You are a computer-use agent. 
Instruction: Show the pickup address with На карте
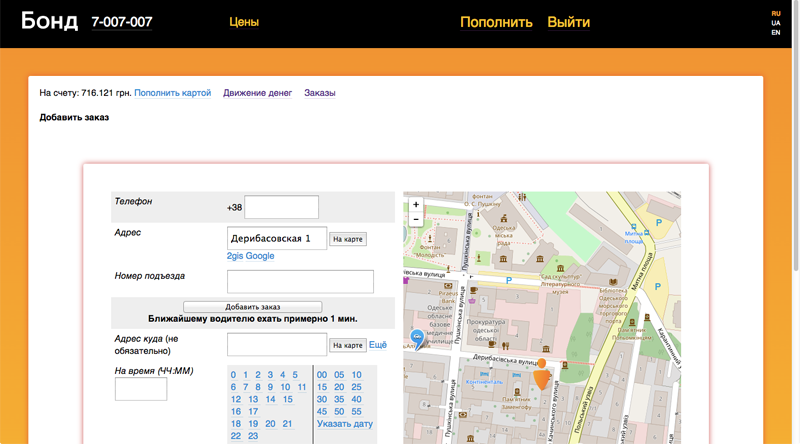click(347, 239)
